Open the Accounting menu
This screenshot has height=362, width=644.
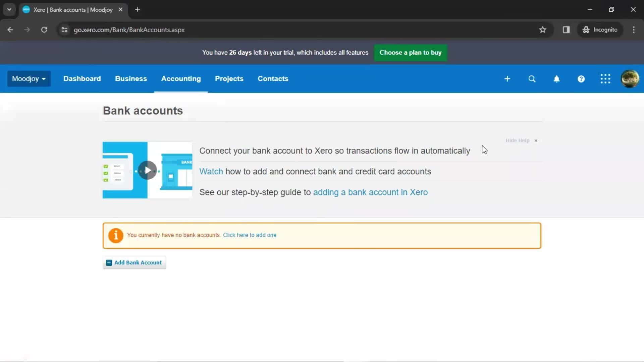(181, 79)
